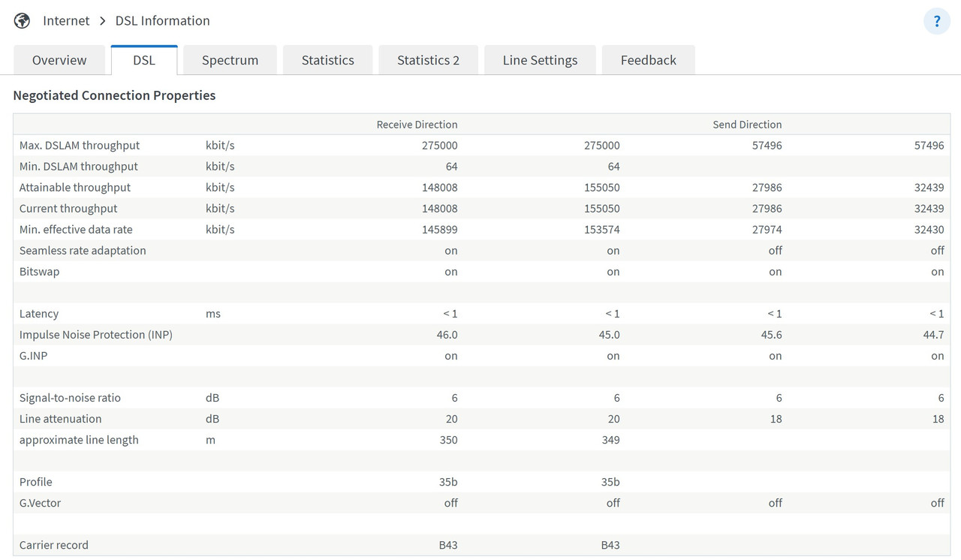Open the Statistics tab
Viewport: 961px width, 560px height.
(x=327, y=60)
